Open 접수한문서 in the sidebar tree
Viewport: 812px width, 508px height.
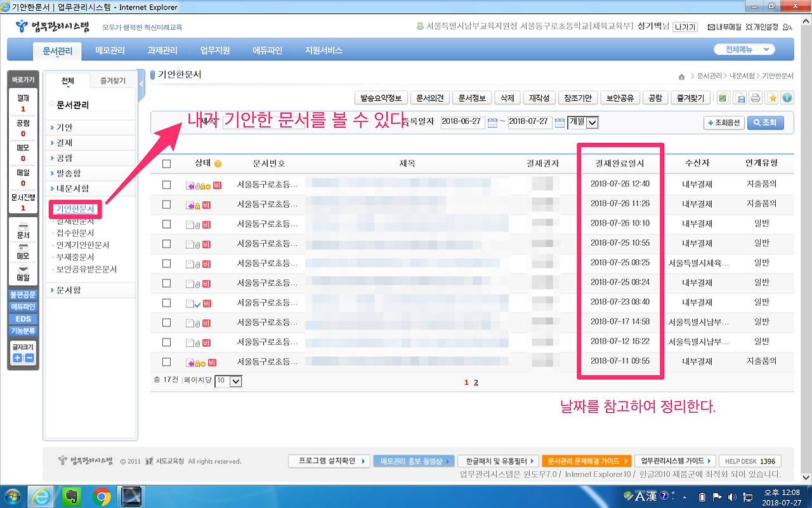pos(75,233)
